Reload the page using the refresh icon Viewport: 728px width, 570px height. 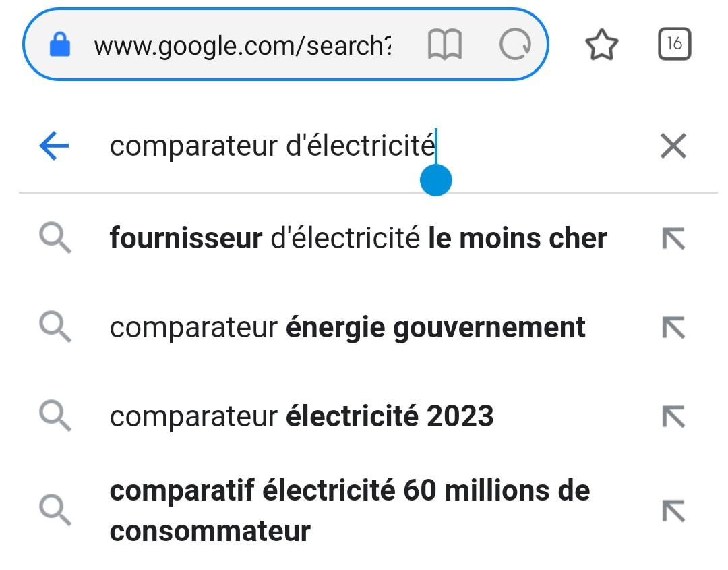pyautogui.click(x=515, y=45)
